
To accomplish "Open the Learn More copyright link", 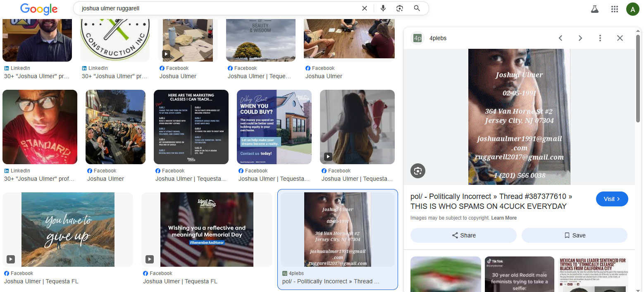I will click(504, 218).
